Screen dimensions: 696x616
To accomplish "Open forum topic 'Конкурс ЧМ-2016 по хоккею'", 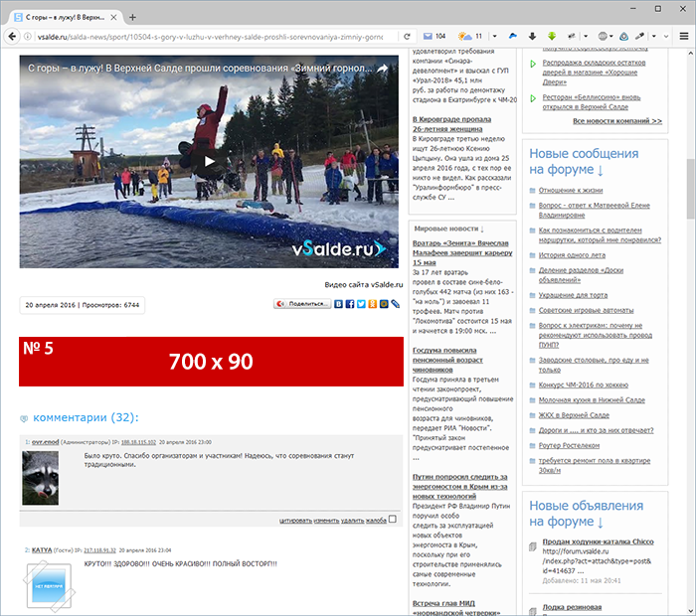I will 584,385.
